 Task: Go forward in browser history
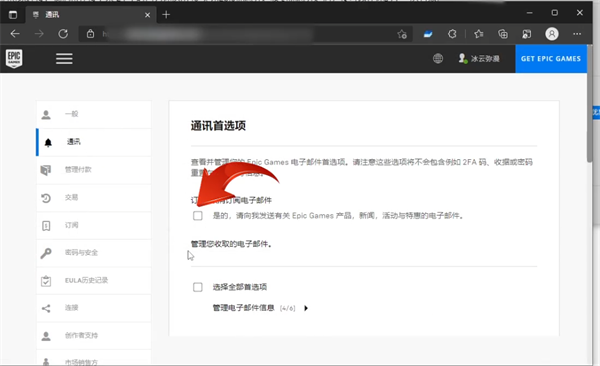(x=39, y=34)
